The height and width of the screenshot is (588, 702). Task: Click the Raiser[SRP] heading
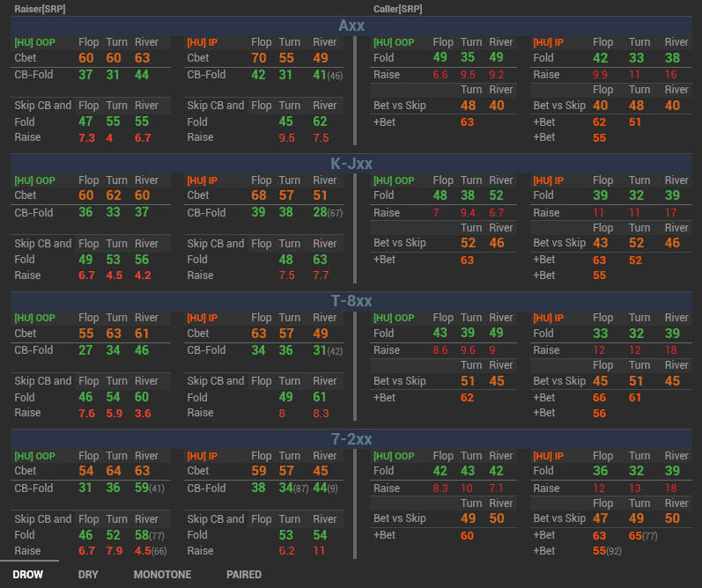pyautogui.click(x=40, y=8)
